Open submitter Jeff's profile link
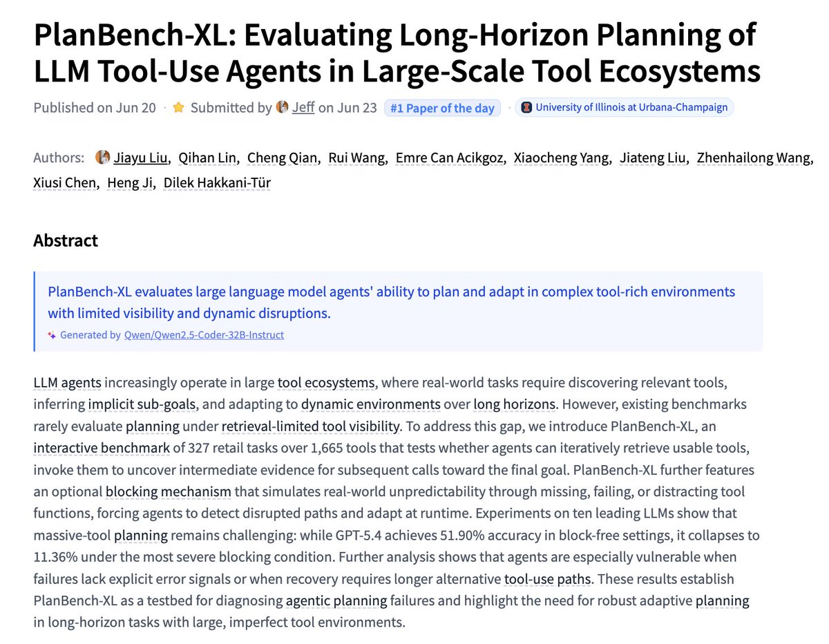The image size is (829, 644). point(303,108)
